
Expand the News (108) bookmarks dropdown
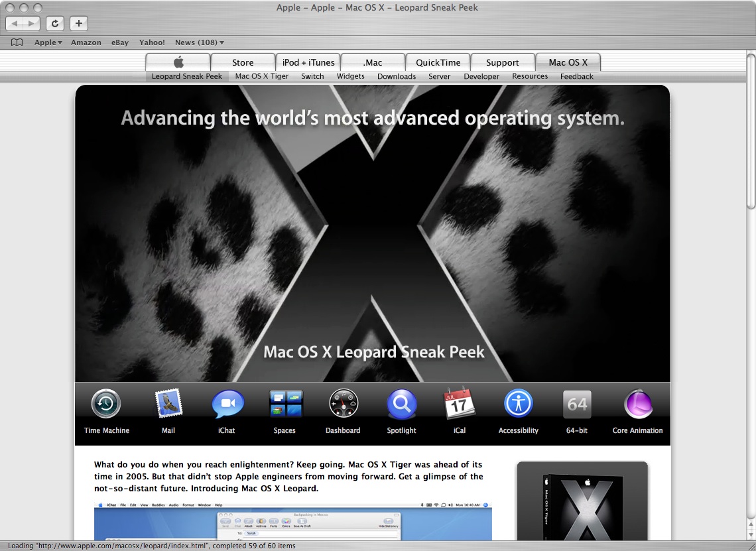tap(199, 42)
